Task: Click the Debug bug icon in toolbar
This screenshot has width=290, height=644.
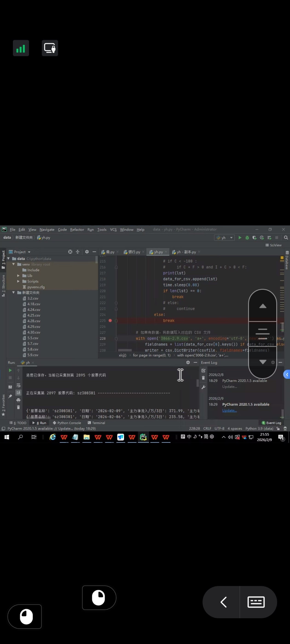Action: [x=247, y=238]
